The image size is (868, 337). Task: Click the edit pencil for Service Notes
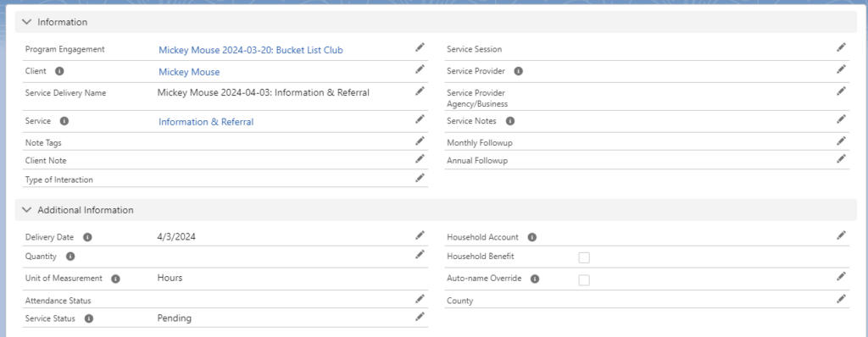pos(842,119)
